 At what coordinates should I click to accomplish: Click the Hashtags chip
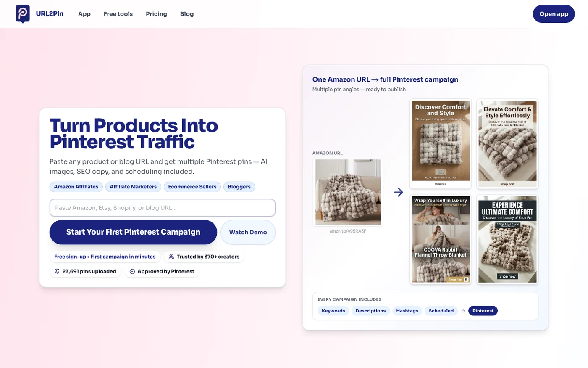coord(407,311)
